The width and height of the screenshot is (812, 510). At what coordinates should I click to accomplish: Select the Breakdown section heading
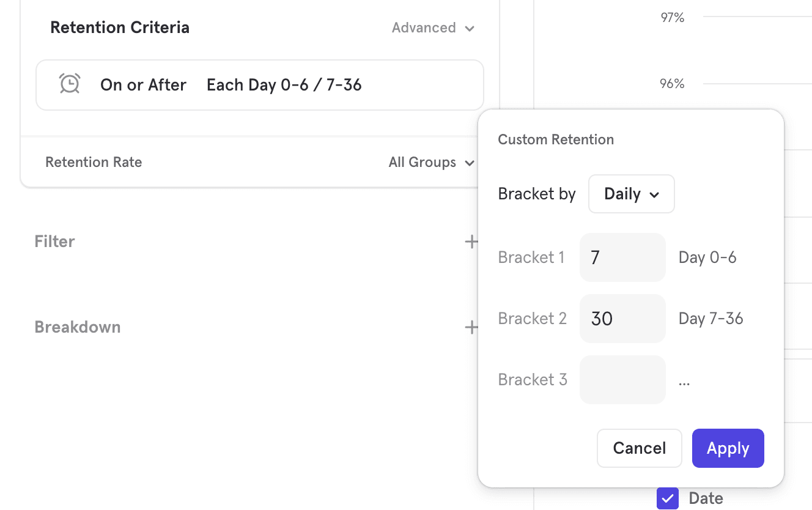(x=77, y=327)
